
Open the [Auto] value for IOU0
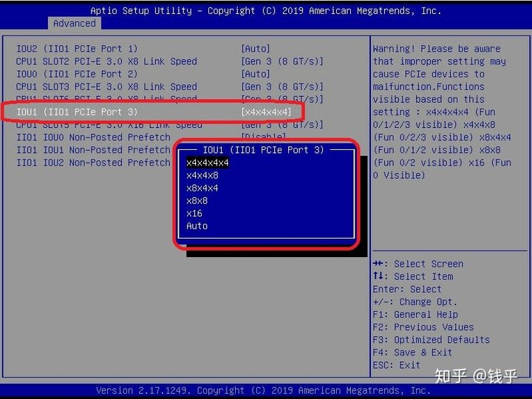256,74
